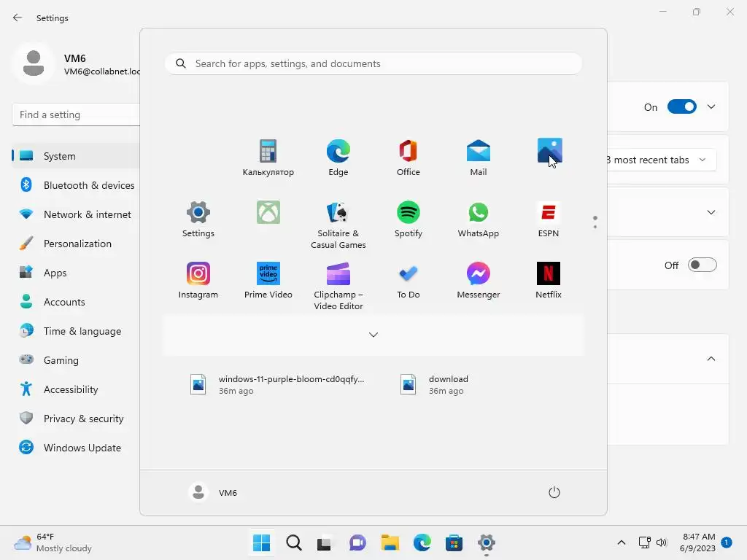The height and width of the screenshot is (560, 747).
Task: Open Netflix
Action: point(549,281)
